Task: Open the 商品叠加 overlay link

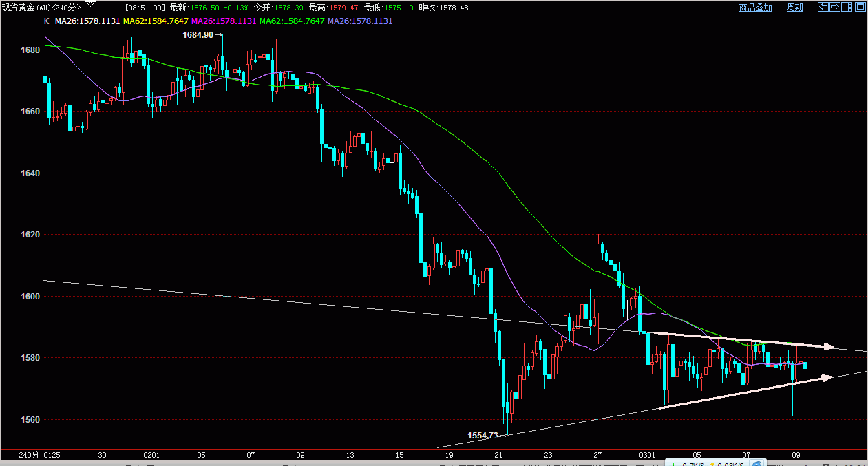Action: 756,8
